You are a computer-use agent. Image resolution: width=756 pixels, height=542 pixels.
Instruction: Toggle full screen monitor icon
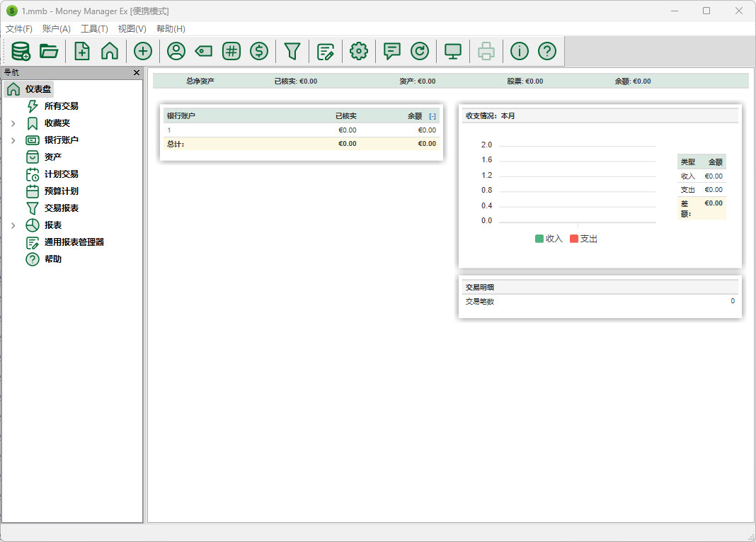click(453, 51)
